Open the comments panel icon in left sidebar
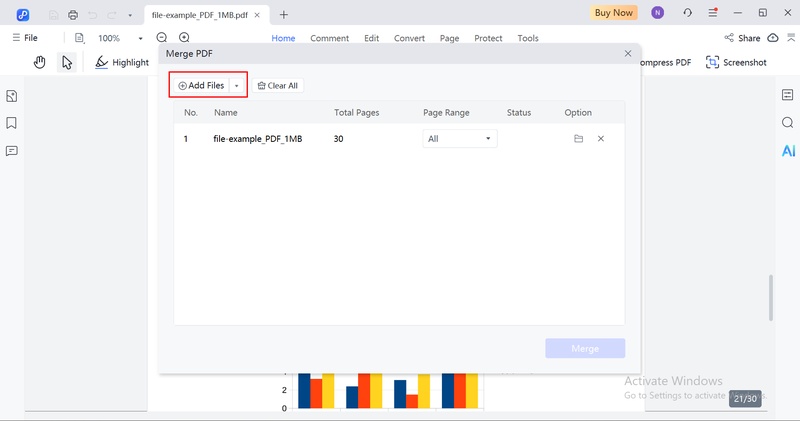 pyautogui.click(x=12, y=151)
